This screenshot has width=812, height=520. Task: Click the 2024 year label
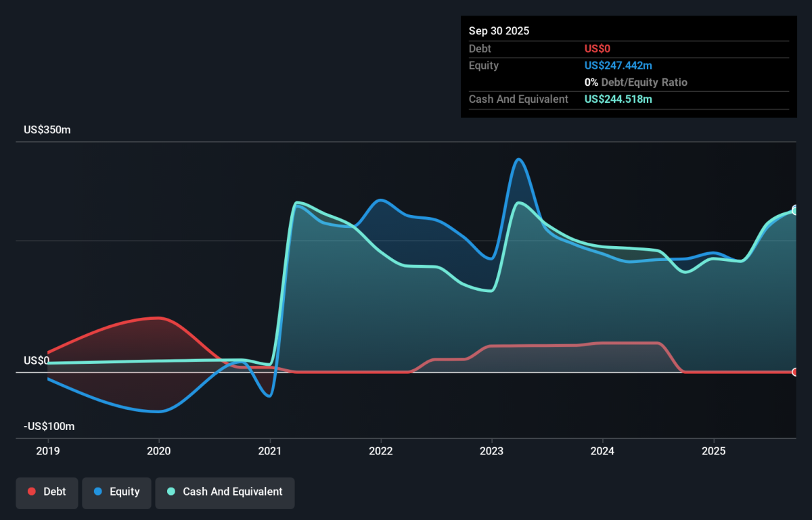point(602,451)
